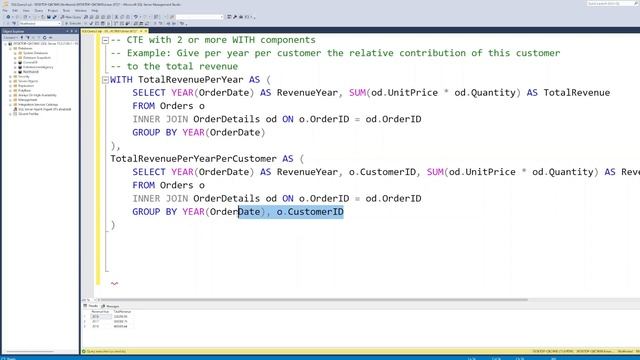This screenshot has height=360, width=640.
Task: Select the Replication folder in tree
Action: [26, 86]
